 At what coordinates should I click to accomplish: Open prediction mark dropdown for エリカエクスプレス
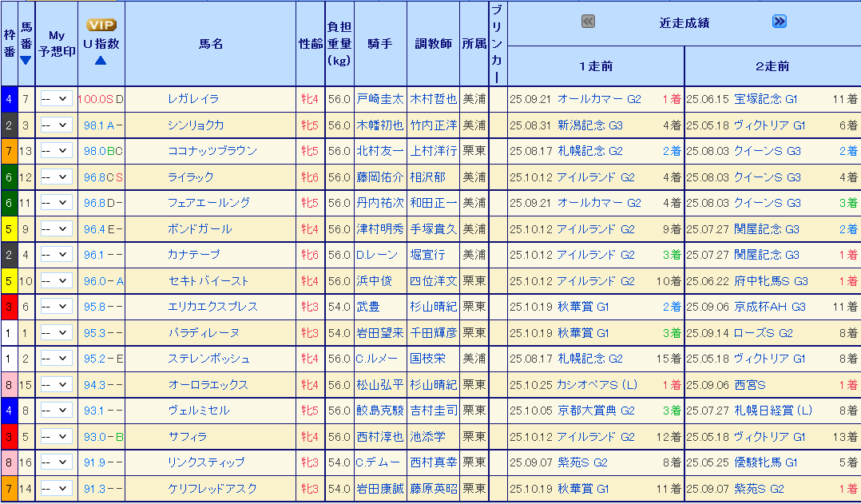56,307
